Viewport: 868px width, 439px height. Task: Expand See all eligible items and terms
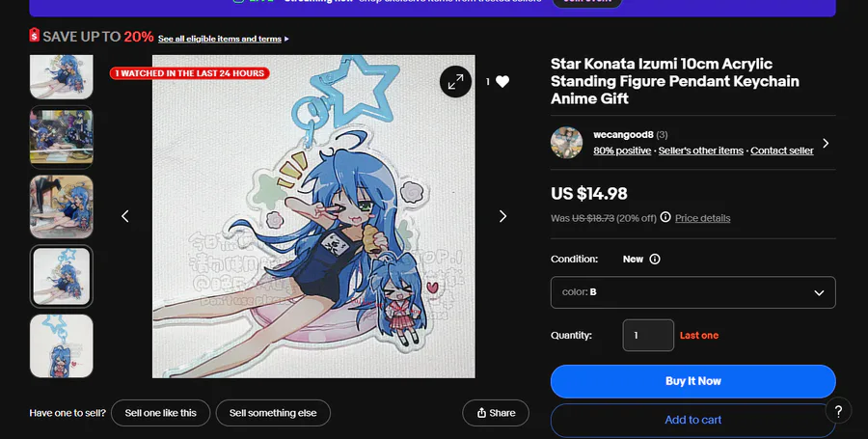(x=223, y=39)
